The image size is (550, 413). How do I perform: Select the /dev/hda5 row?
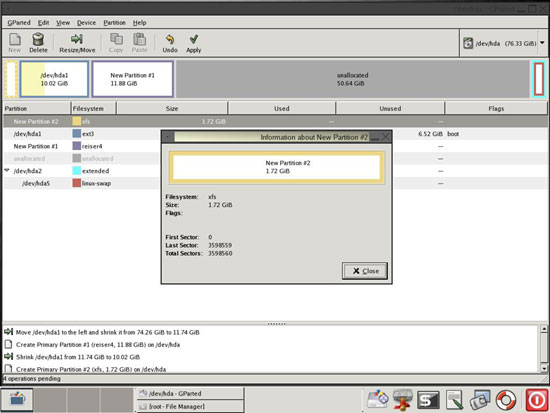[x=275, y=183]
